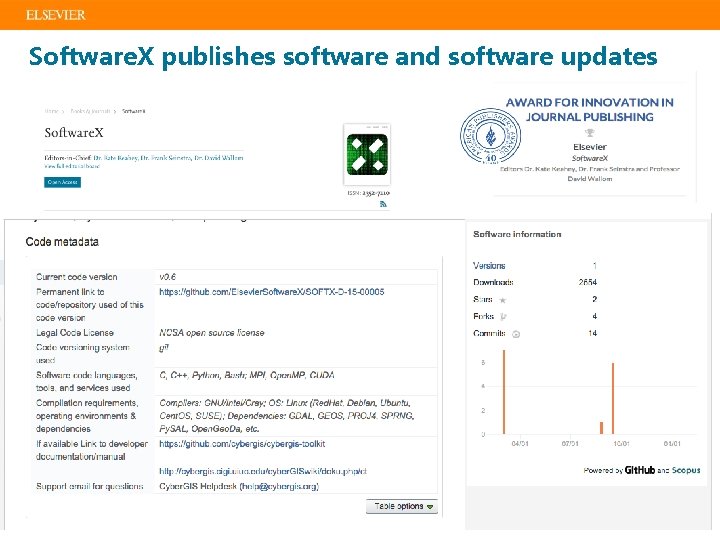Click the Home breadcrumb item
720x540 pixels.
51,111
